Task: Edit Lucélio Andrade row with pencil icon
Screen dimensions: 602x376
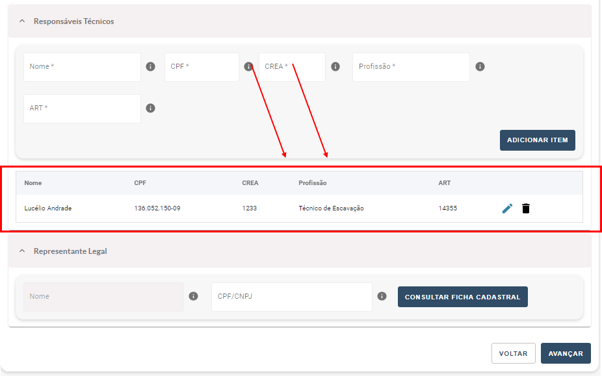Action: (507, 208)
